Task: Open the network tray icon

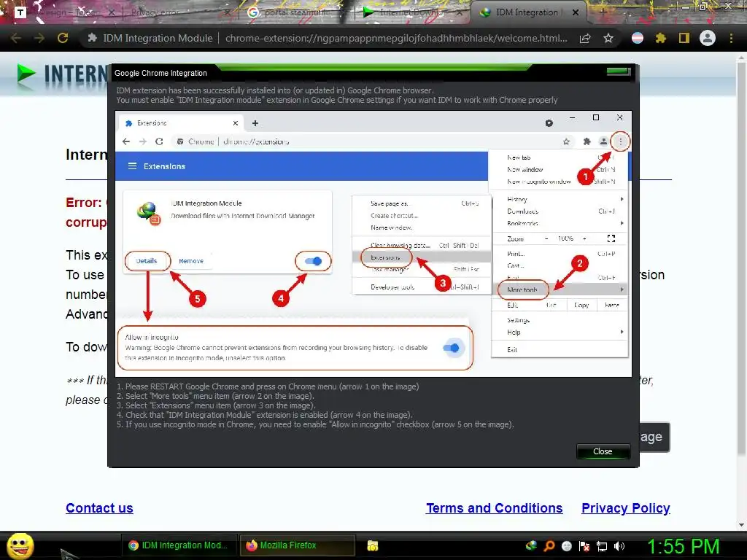Action: click(x=602, y=546)
